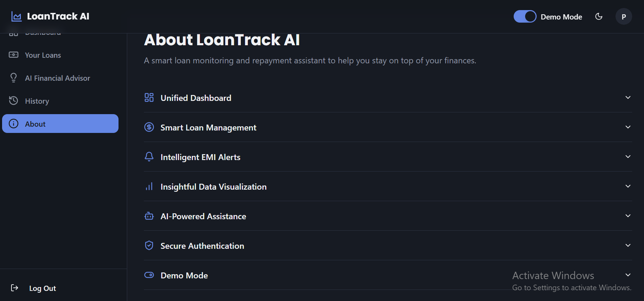The width and height of the screenshot is (644, 301).
Task: Select the About sidebar item
Action: [60, 124]
